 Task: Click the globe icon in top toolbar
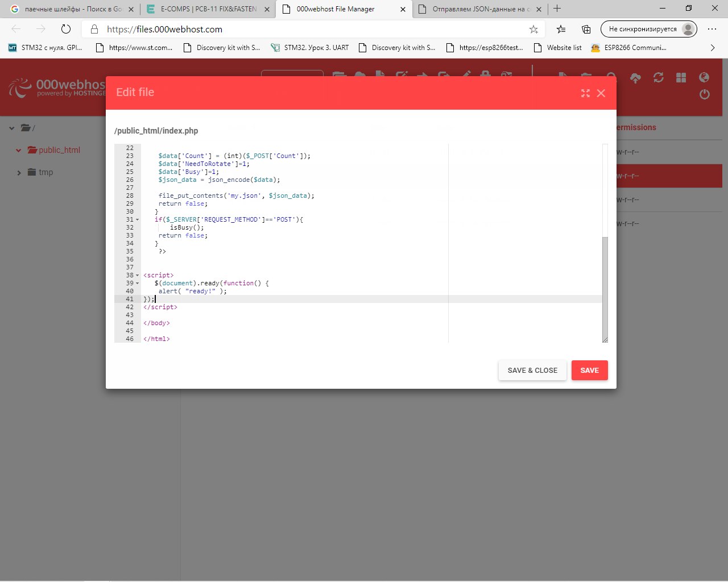pyautogui.click(x=704, y=77)
